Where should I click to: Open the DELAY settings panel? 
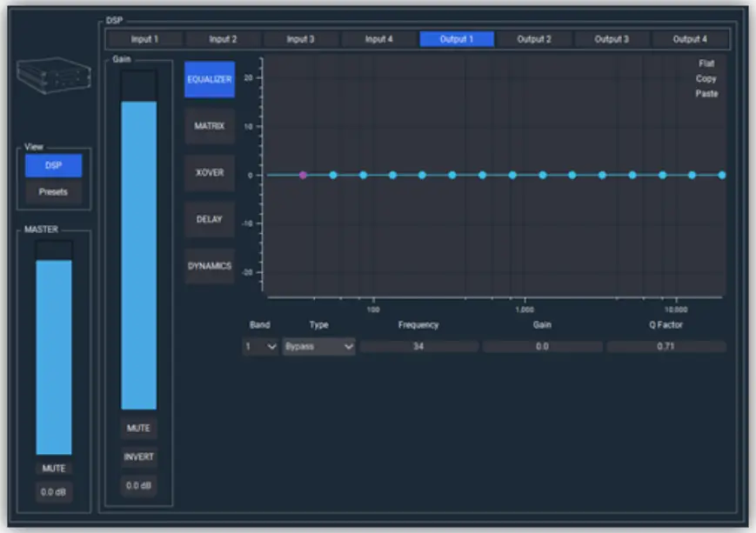pos(208,219)
